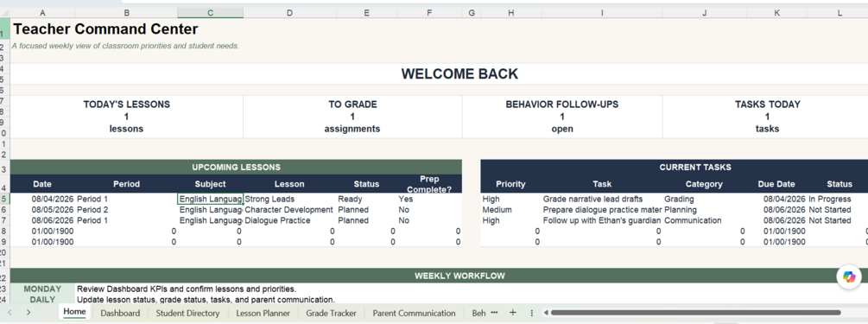Open the Copilot floating icon
Viewport: 868px width, 324px height.
point(849,276)
